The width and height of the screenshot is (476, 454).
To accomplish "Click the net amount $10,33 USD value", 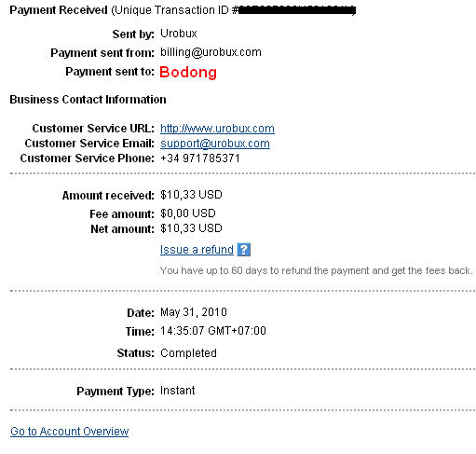I will 191,228.
